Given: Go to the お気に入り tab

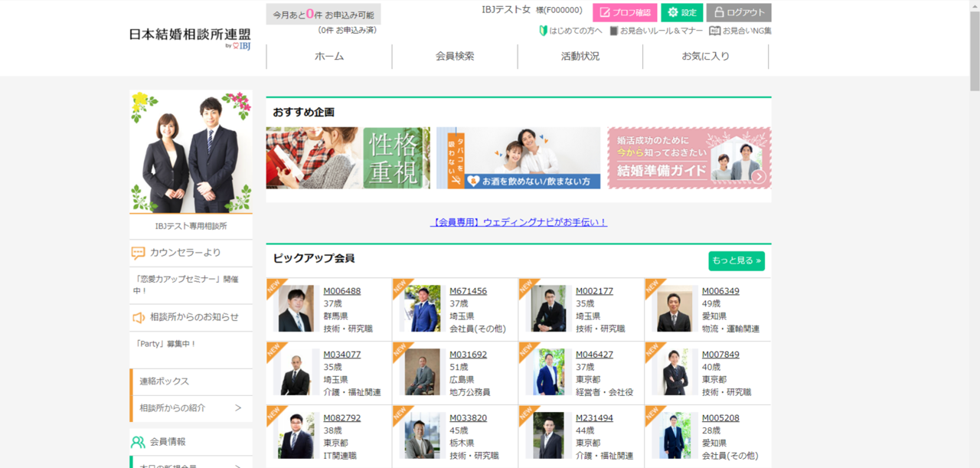Looking at the screenshot, I should (706, 57).
